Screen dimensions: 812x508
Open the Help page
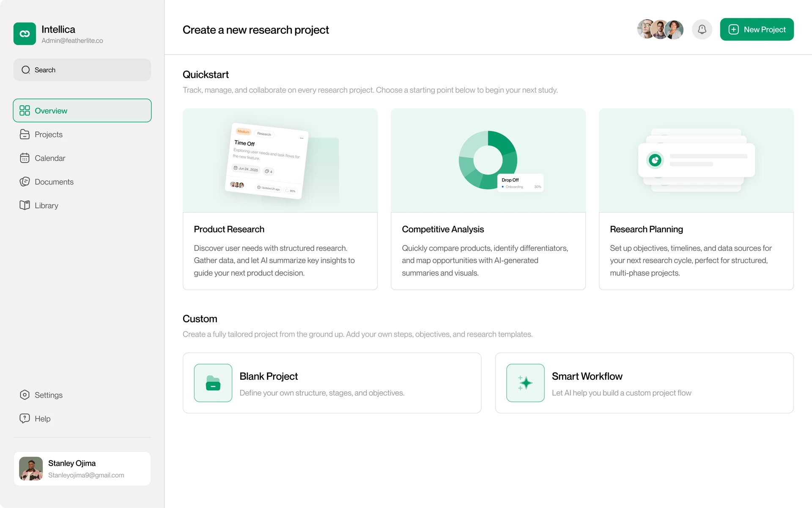82,418
